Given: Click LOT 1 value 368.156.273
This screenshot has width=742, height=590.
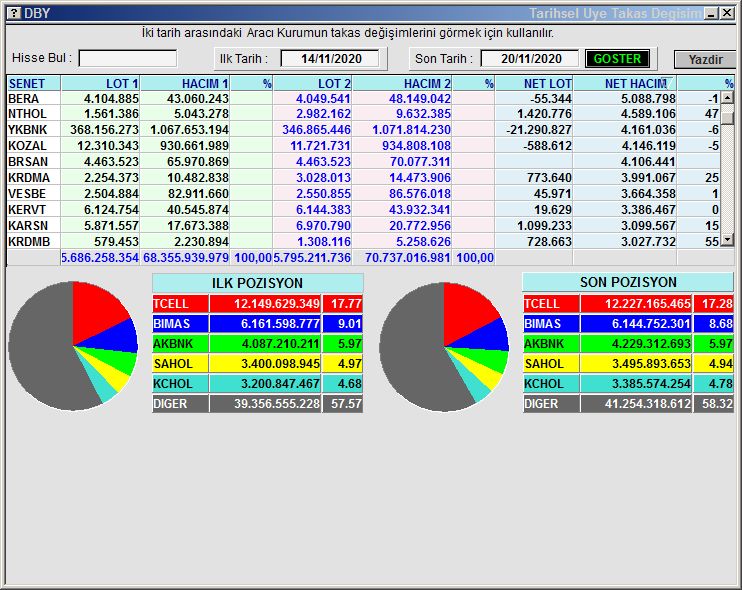Looking at the screenshot, I should 104,130.
